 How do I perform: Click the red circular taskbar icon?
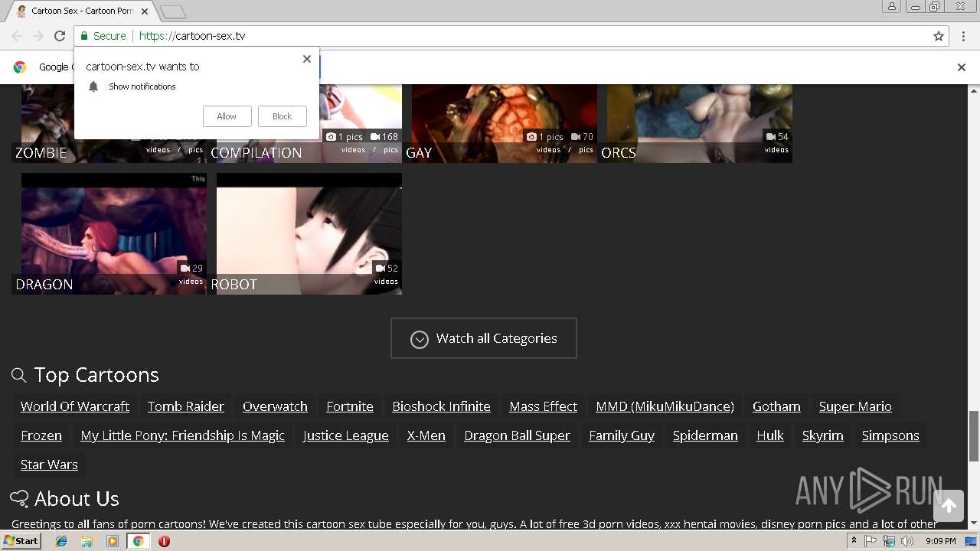point(164,541)
